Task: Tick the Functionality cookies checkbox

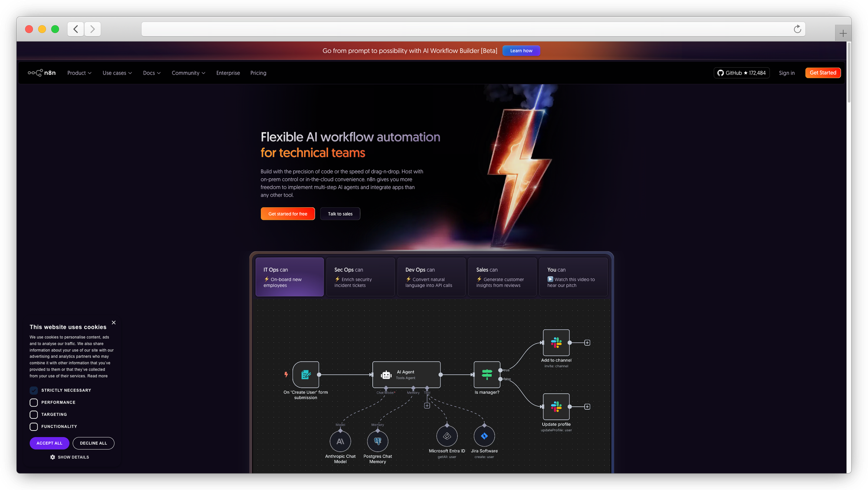Action: click(x=34, y=427)
